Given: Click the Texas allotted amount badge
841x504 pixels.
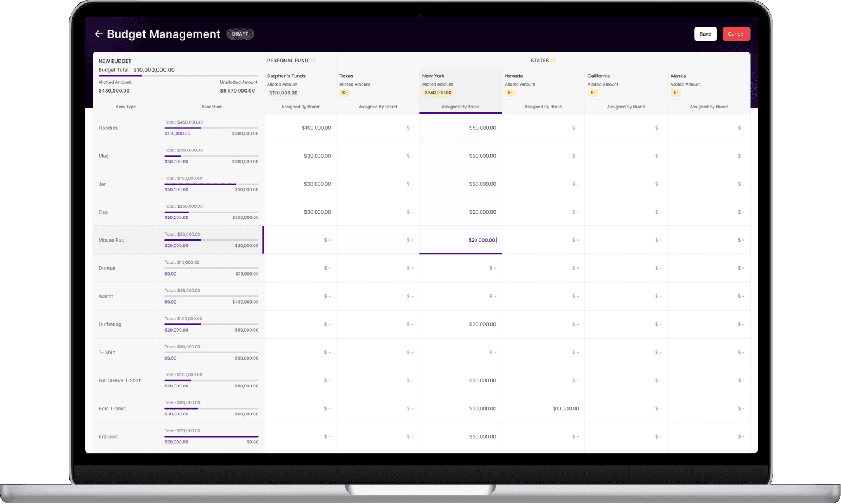Looking at the screenshot, I should (345, 93).
